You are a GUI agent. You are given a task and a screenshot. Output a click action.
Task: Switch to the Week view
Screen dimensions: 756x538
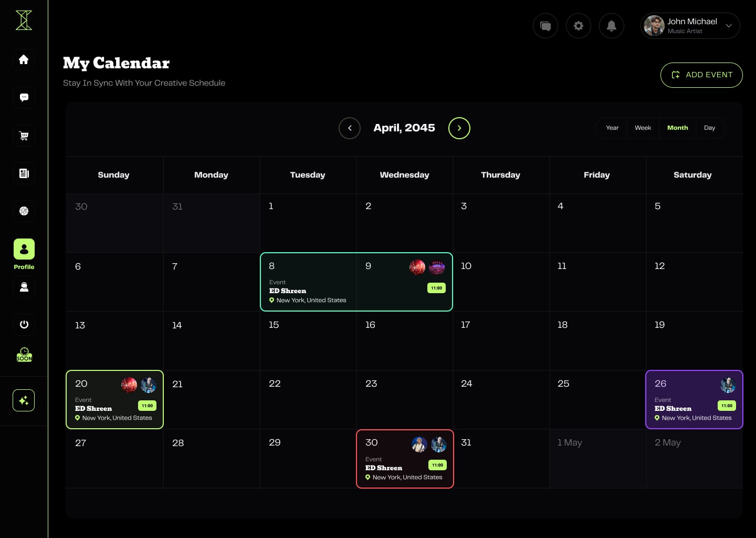[643, 128]
